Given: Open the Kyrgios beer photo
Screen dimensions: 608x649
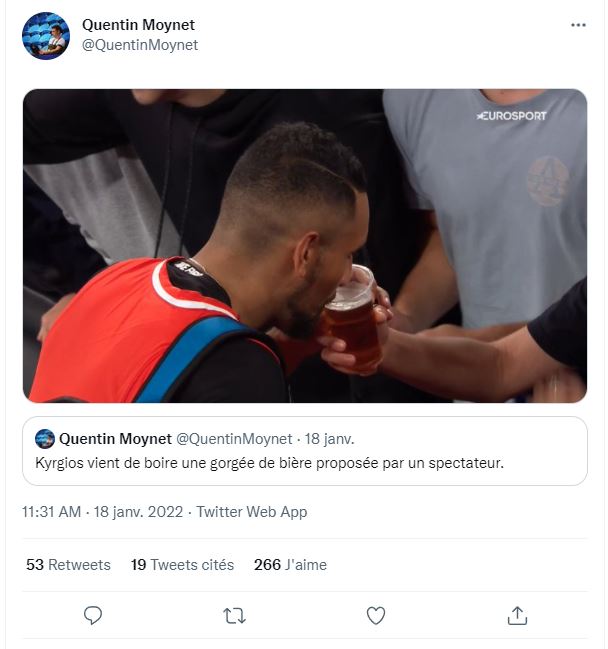Looking at the screenshot, I should pyautogui.click(x=304, y=245).
